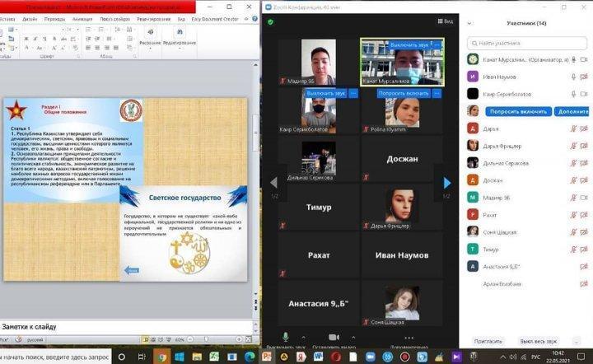Click the Пригласить (Invite) button
The width and height of the screenshot is (593, 364).
coord(488,341)
